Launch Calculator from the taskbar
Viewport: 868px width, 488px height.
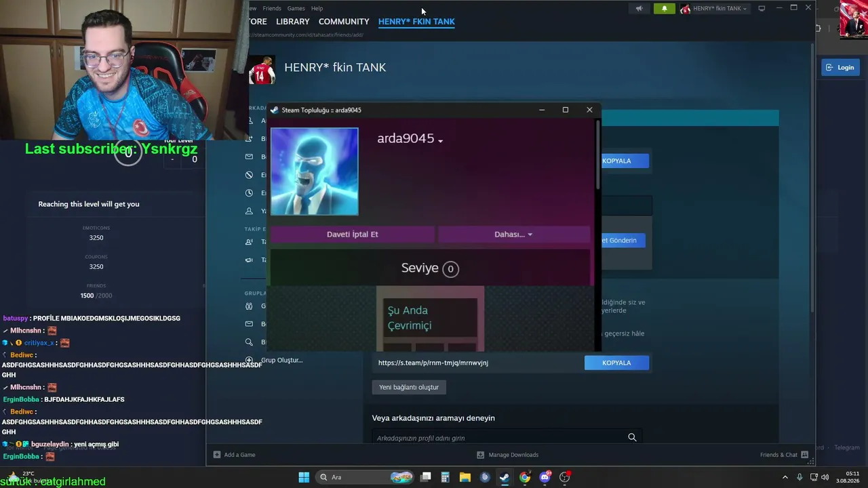(x=446, y=477)
